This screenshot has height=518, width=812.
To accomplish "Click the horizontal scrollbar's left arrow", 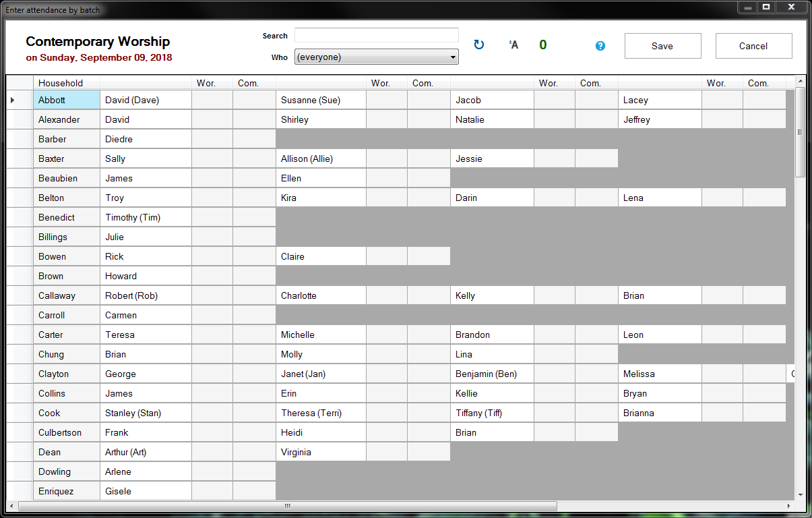I will (x=11, y=506).
